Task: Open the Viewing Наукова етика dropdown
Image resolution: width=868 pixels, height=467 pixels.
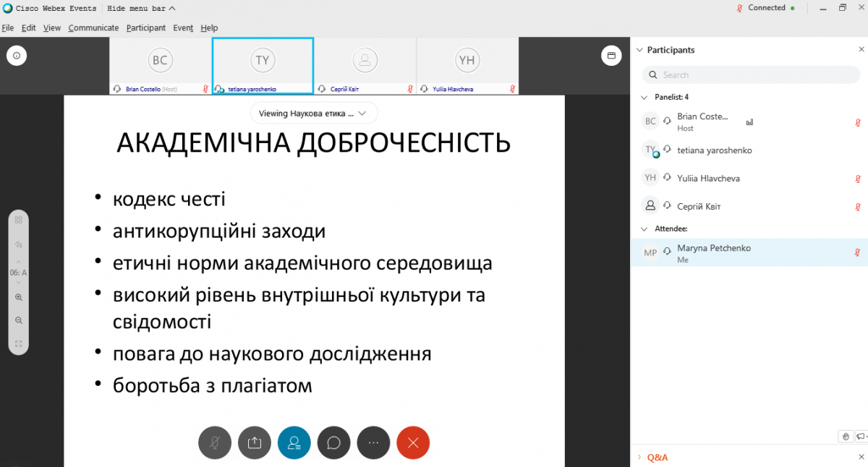Action: [314, 113]
